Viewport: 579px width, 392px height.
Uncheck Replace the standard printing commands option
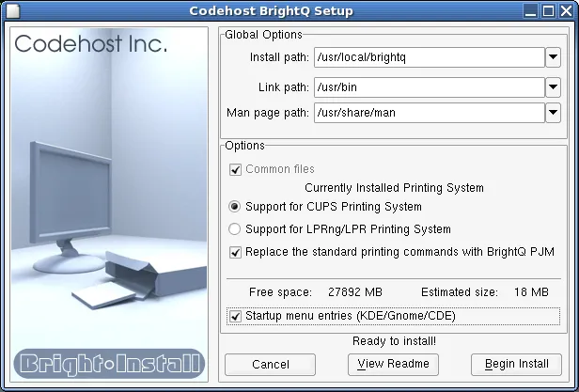[235, 252]
